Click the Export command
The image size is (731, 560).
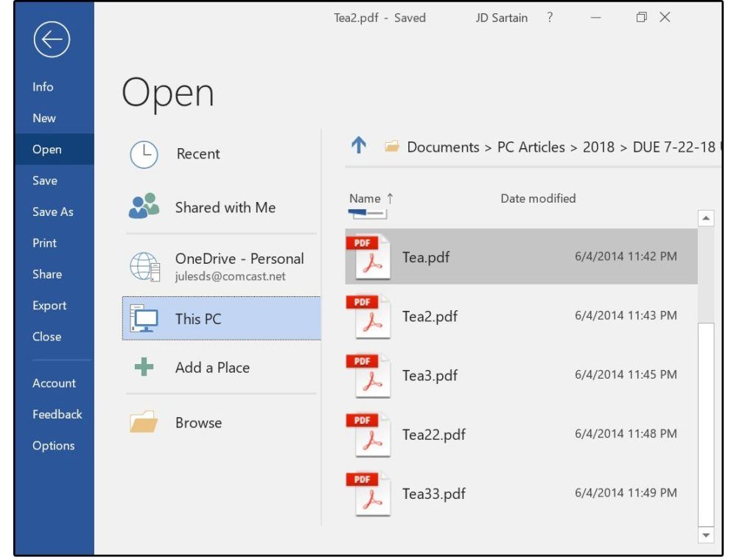[x=49, y=305]
